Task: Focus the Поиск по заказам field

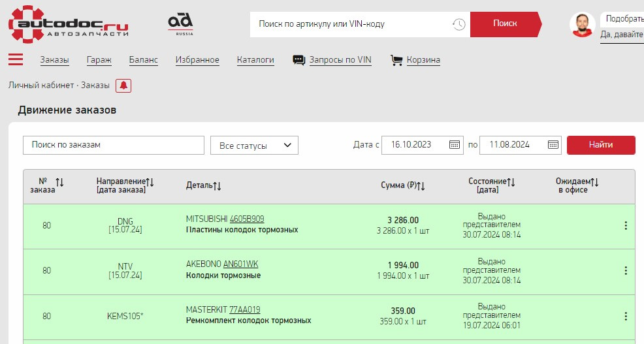Action: [114, 146]
